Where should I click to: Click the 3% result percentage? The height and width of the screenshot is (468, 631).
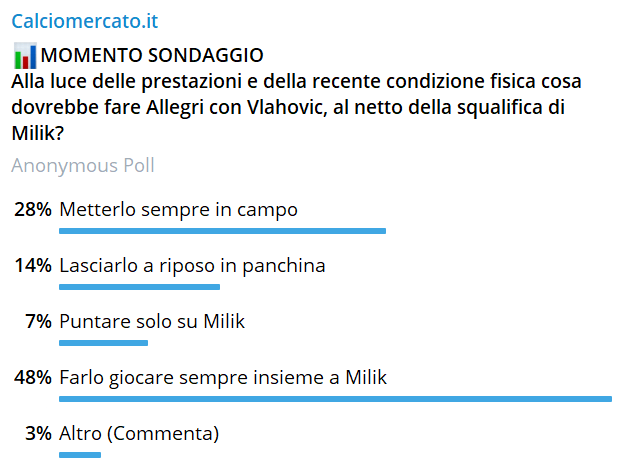[39, 434]
